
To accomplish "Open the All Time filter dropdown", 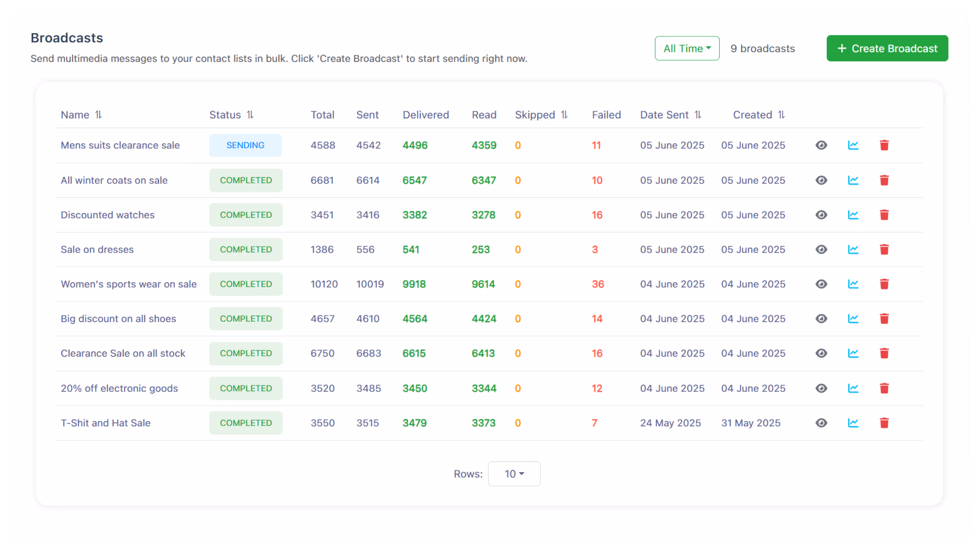I will [687, 48].
